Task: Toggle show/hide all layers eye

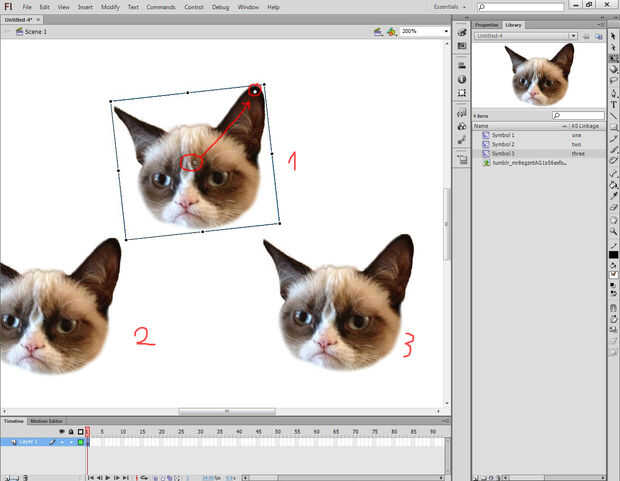Action: (x=62, y=432)
